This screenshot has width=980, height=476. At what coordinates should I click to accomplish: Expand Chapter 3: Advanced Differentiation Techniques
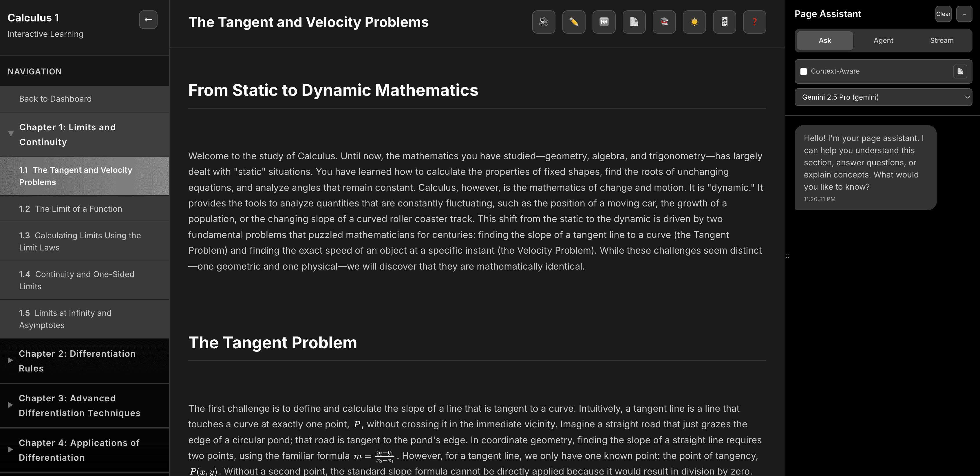click(x=85, y=405)
